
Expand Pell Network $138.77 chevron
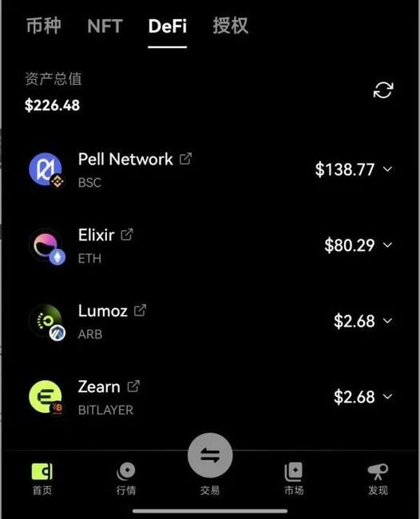[387, 169]
